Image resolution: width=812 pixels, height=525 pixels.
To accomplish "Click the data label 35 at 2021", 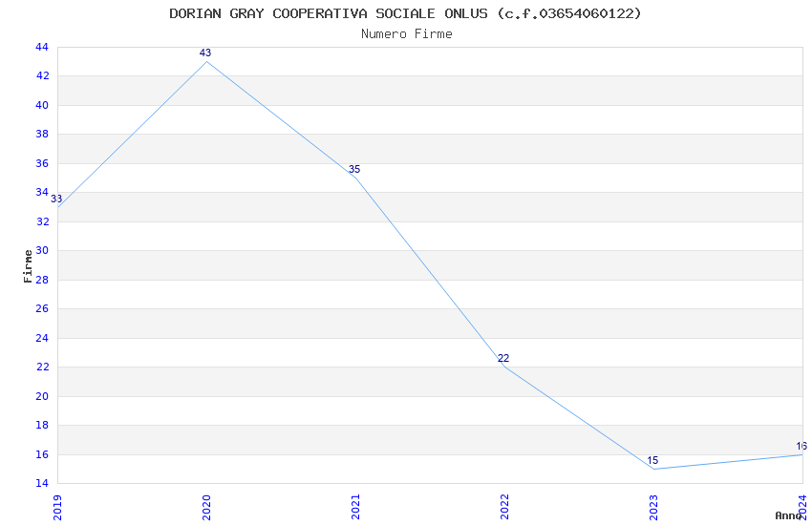I will [x=354, y=169].
